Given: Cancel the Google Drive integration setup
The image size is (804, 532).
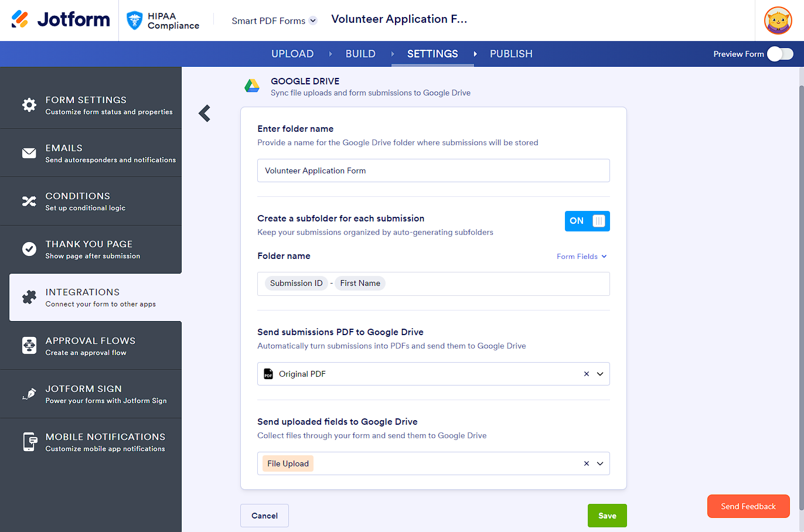Looking at the screenshot, I should 264,516.
